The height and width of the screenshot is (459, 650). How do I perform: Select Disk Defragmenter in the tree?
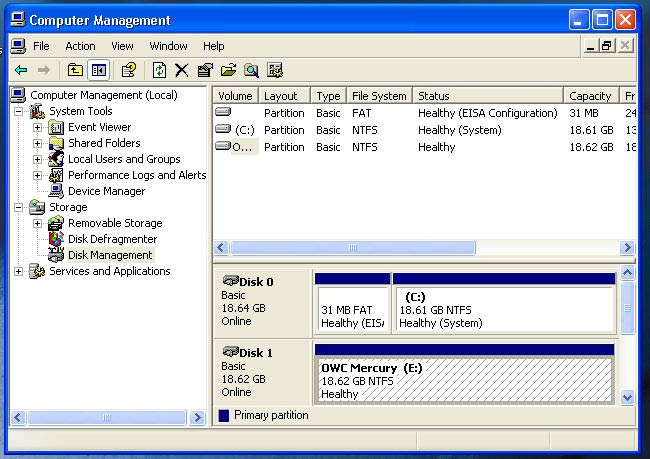[112, 239]
